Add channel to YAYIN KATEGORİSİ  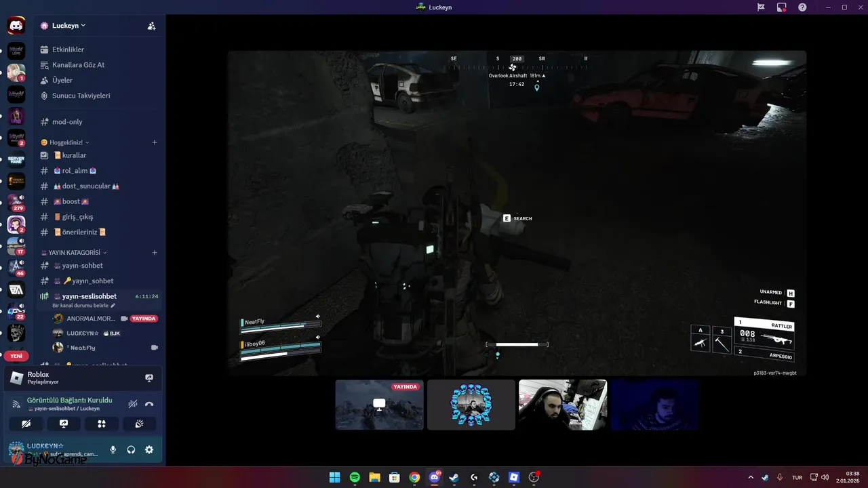[155, 252]
